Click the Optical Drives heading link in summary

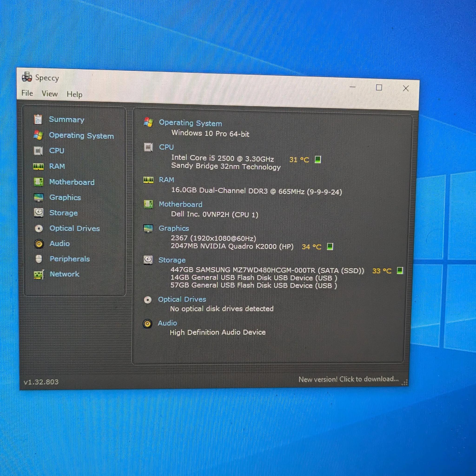click(182, 300)
